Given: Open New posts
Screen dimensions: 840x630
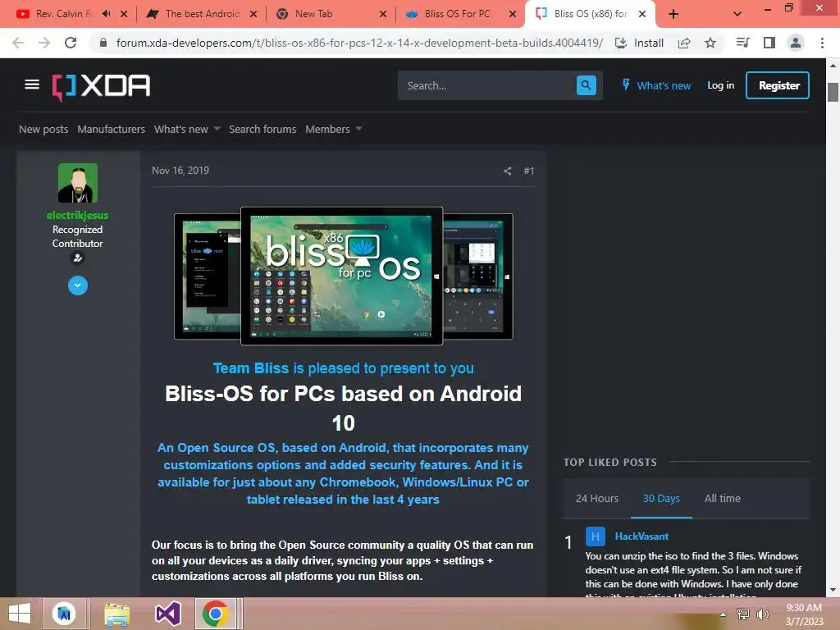Looking at the screenshot, I should pyautogui.click(x=43, y=129).
